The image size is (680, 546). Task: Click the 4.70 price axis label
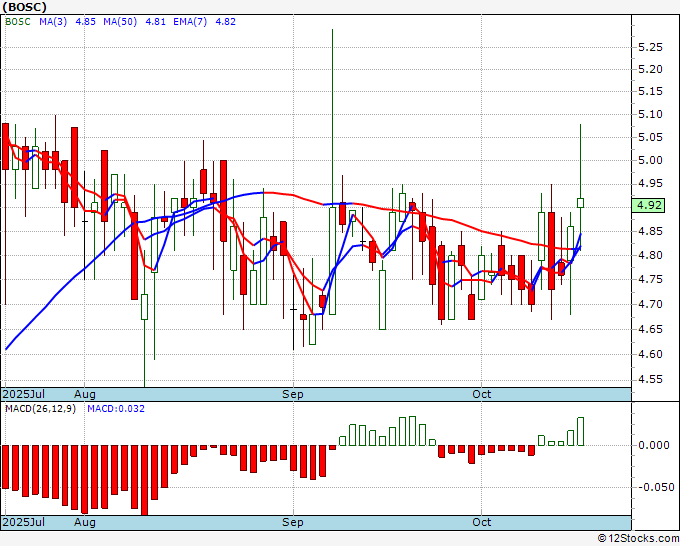point(651,304)
